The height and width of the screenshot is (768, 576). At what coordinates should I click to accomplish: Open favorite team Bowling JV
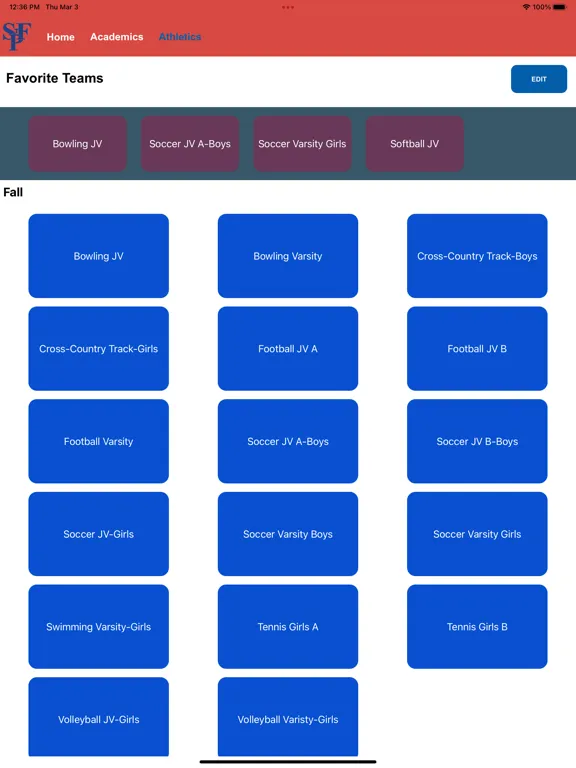[x=77, y=144]
